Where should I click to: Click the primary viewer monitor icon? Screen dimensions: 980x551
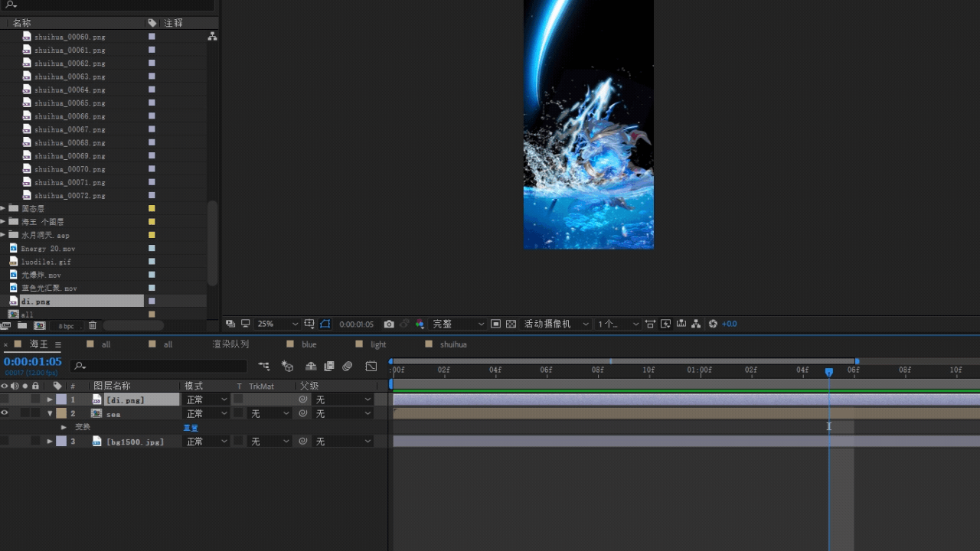coord(245,324)
